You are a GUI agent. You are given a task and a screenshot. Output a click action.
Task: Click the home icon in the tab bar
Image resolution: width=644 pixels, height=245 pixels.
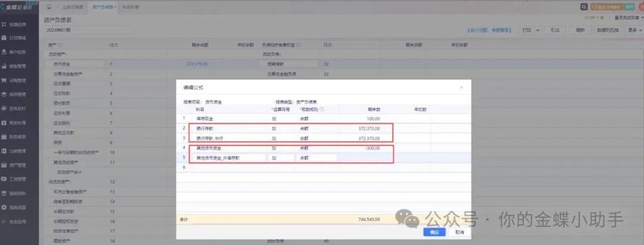[x=48, y=7]
